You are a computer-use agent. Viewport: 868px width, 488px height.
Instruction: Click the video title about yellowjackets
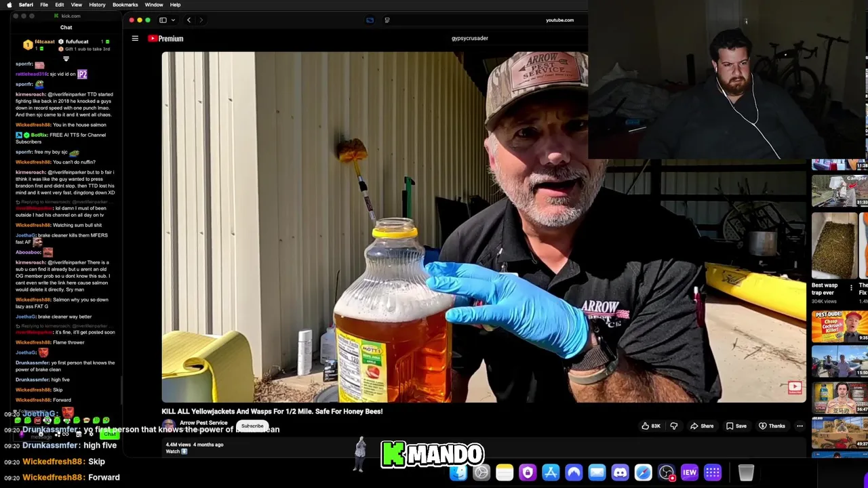pos(272,411)
